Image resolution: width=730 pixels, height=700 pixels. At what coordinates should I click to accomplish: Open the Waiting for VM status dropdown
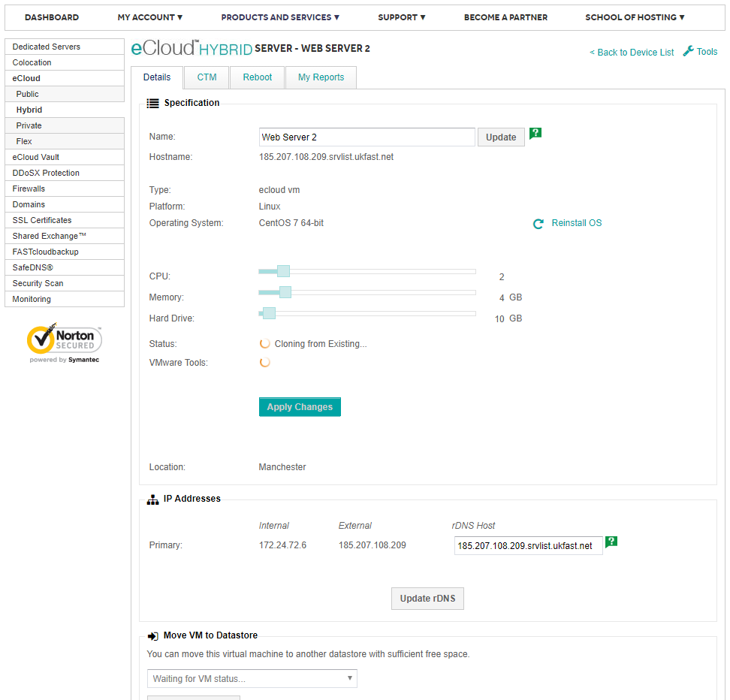point(252,678)
